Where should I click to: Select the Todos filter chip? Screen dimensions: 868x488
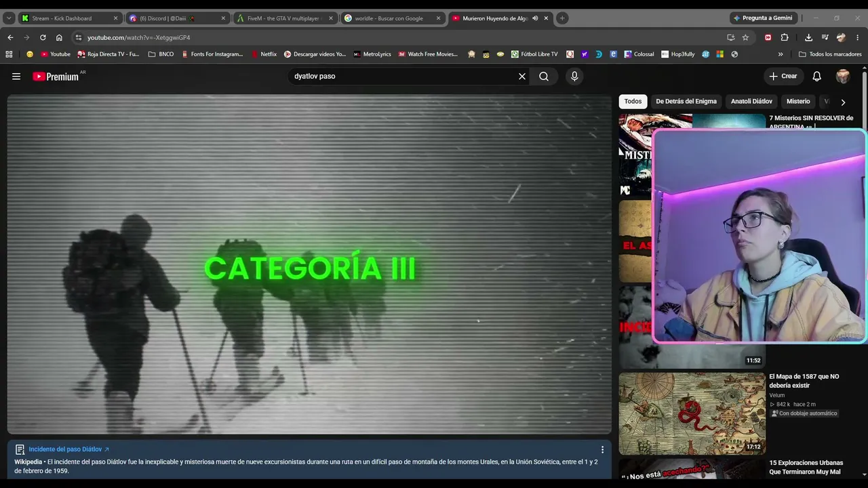point(633,102)
